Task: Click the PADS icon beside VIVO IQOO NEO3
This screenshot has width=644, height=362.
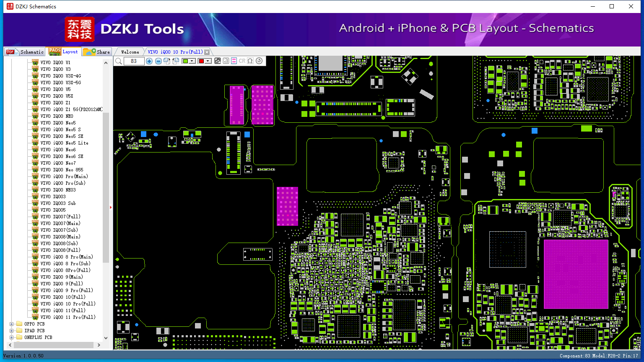Action: 36,190
